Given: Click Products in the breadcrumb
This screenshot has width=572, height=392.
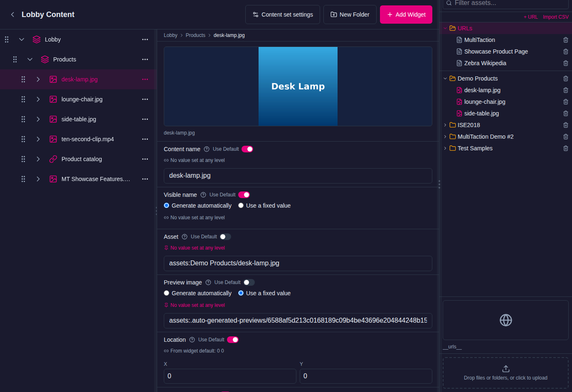Looking at the screenshot, I should point(195,35).
